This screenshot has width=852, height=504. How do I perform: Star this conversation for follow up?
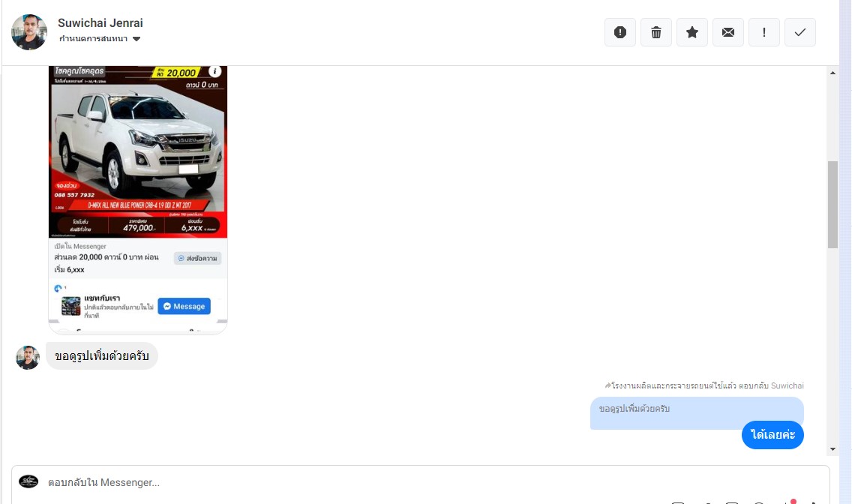click(x=691, y=32)
